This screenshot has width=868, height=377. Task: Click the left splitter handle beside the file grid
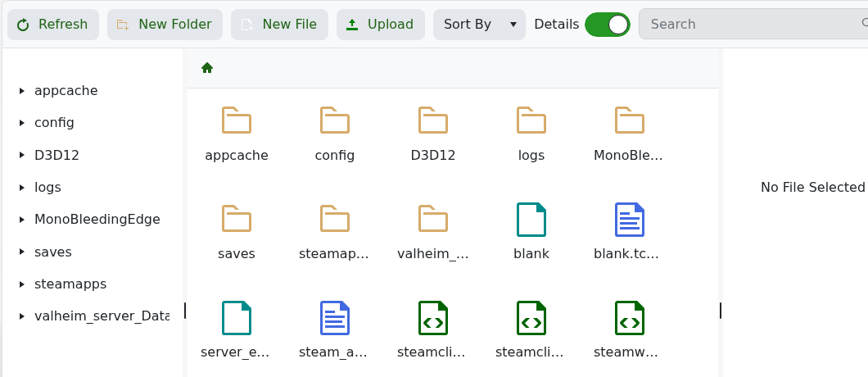point(185,311)
